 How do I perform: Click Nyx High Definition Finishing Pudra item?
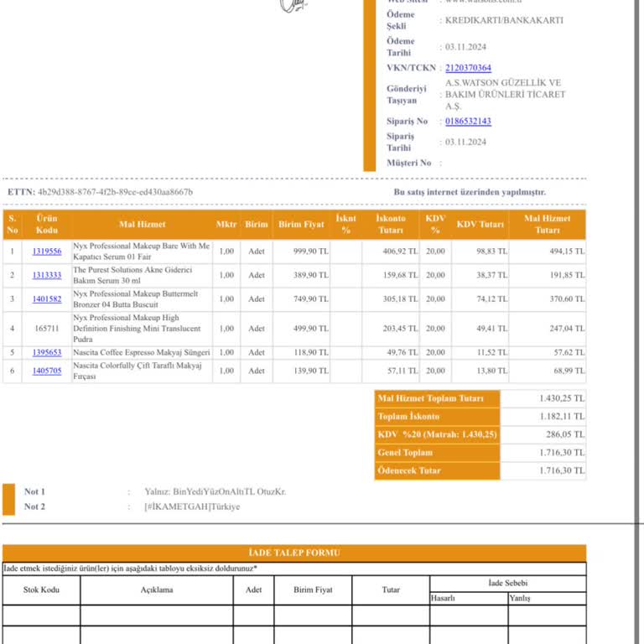[x=137, y=329]
